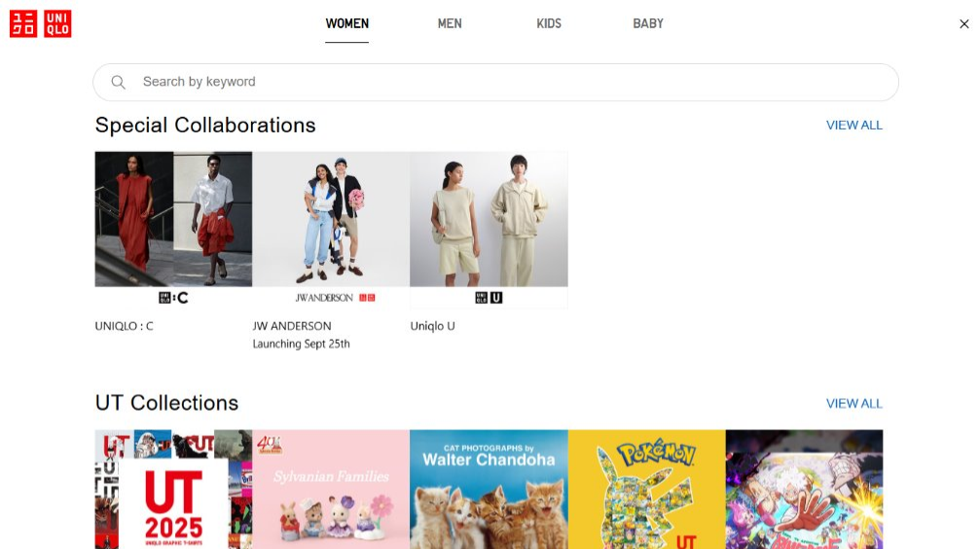
Task: Click the UNIQLO logo in the header
Action: coord(40,24)
